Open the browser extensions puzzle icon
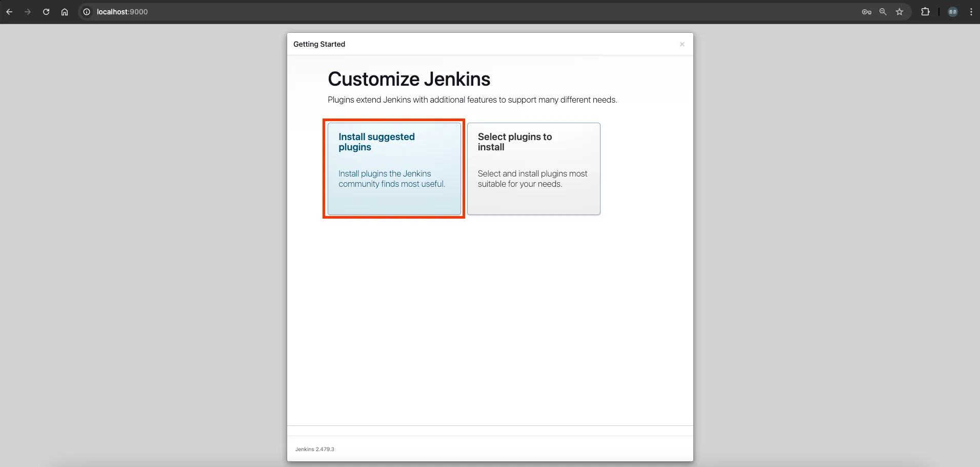The image size is (980, 467). point(926,12)
